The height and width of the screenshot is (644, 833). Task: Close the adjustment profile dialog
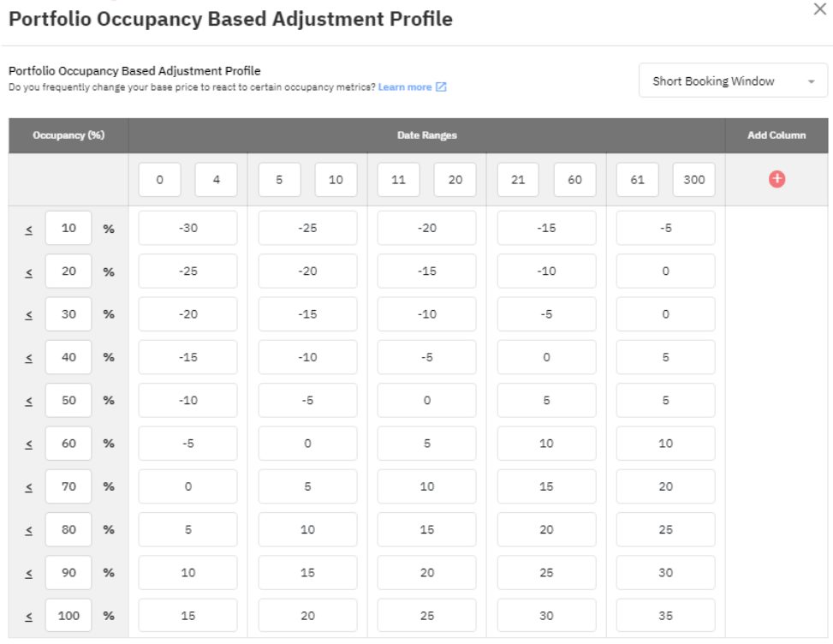[819, 9]
